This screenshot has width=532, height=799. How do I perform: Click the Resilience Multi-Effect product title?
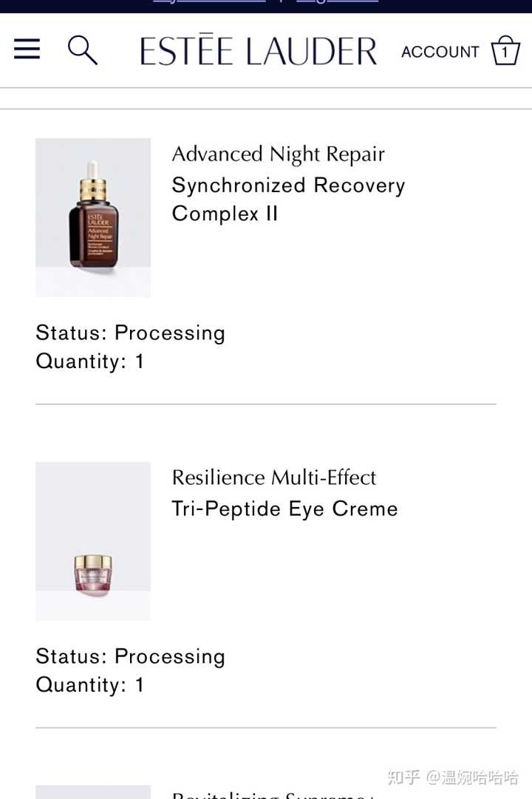click(x=274, y=477)
